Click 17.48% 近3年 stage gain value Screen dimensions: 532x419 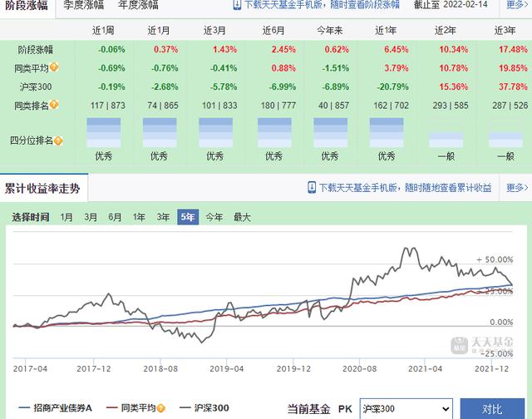coord(513,50)
